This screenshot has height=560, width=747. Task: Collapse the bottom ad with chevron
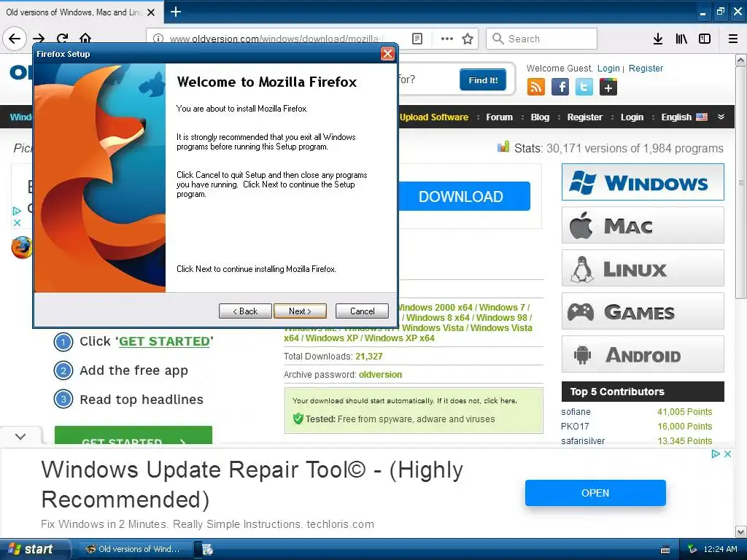pyautogui.click(x=20, y=436)
